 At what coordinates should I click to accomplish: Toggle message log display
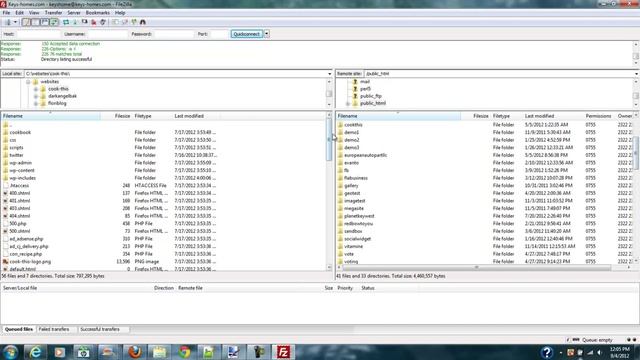coord(26,22)
